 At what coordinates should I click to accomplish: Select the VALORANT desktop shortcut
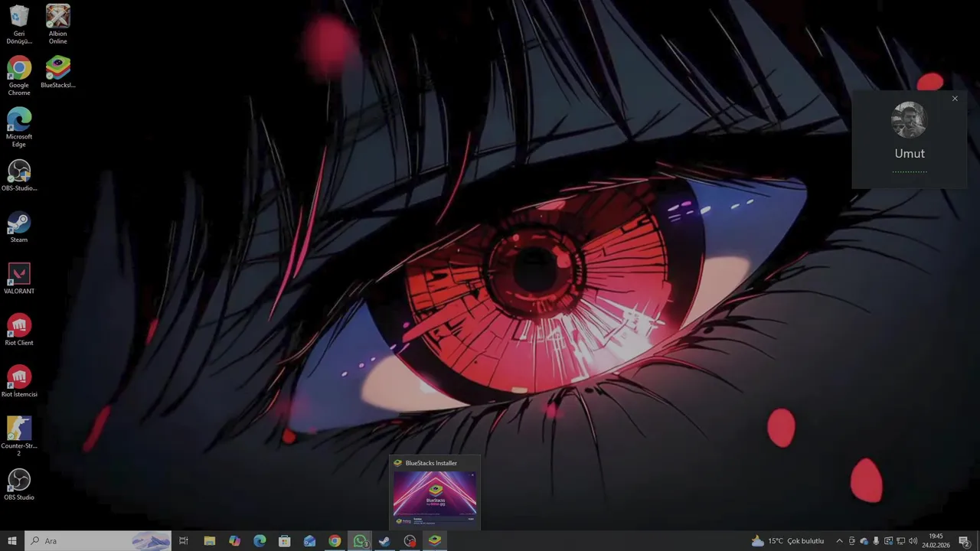(19, 279)
